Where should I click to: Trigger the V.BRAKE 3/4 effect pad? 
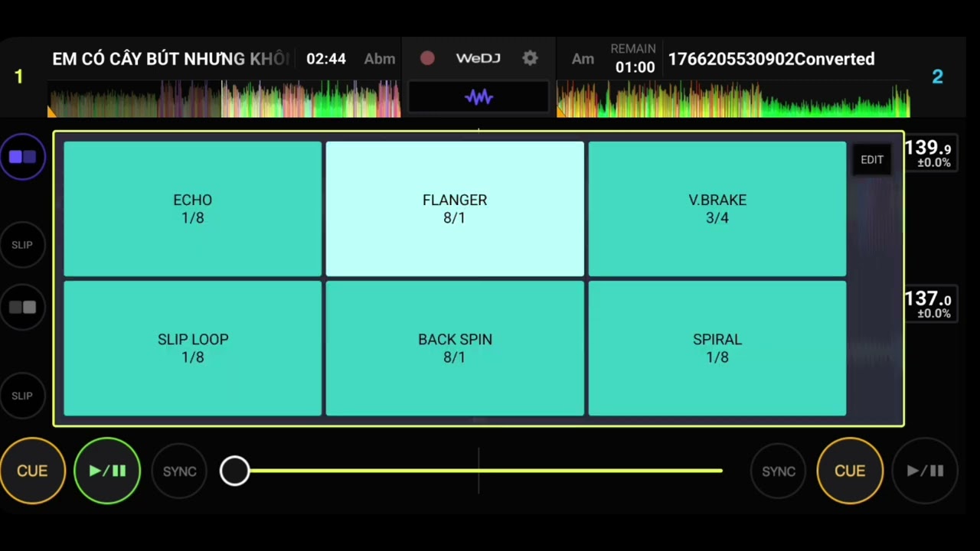(x=717, y=209)
